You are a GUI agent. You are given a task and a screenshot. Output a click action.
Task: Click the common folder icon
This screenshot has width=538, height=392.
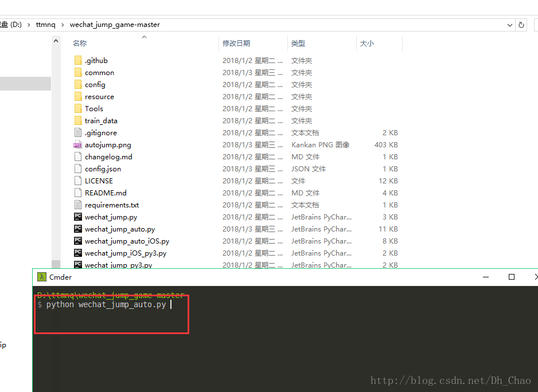coord(78,72)
